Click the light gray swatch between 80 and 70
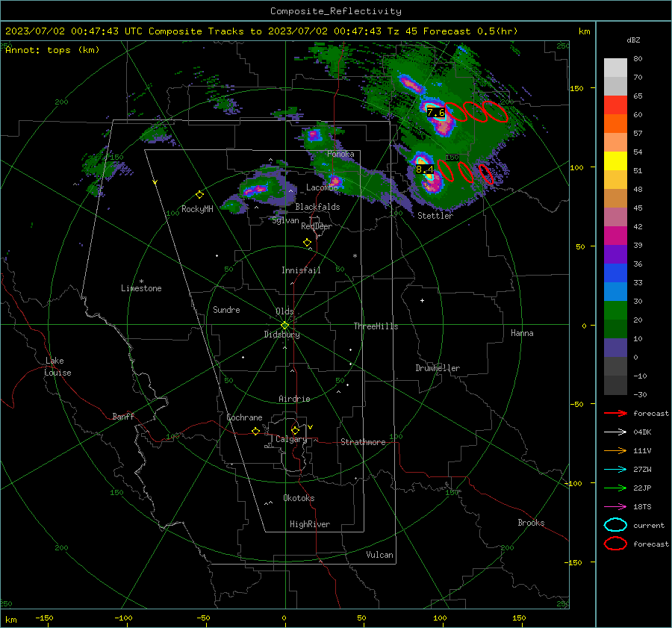 [x=615, y=68]
